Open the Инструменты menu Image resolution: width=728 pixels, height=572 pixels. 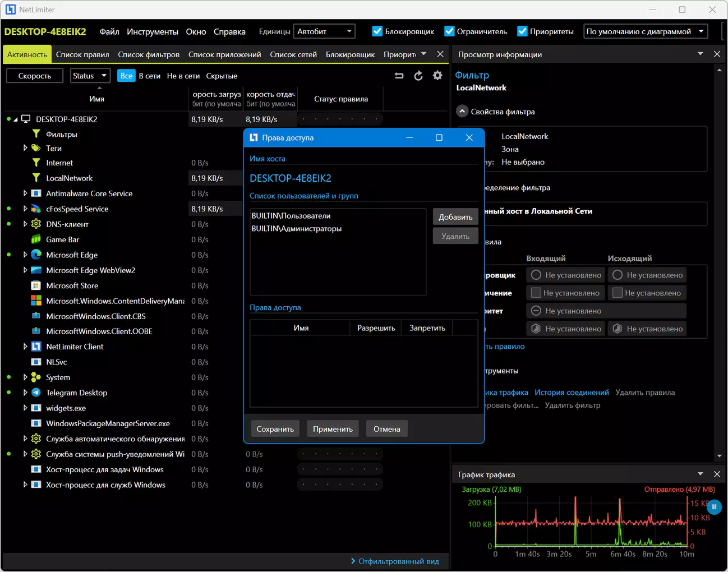click(x=153, y=31)
